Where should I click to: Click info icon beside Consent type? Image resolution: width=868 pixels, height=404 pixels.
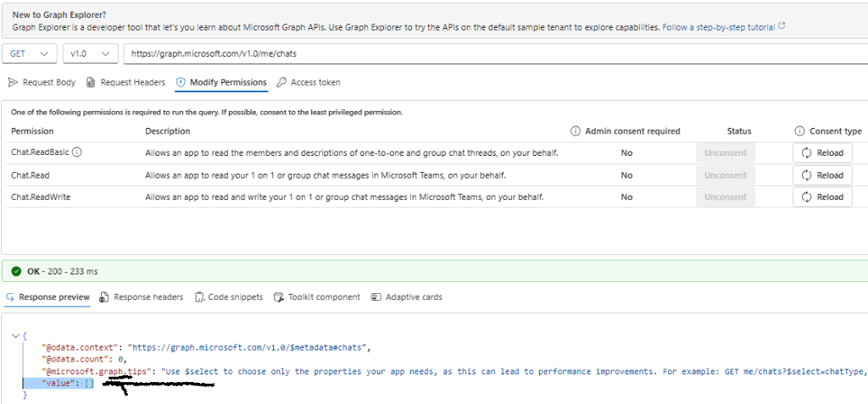(x=798, y=131)
